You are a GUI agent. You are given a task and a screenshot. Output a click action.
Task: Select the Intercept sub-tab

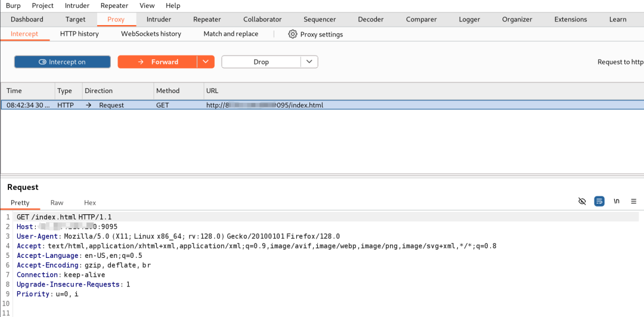click(24, 34)
